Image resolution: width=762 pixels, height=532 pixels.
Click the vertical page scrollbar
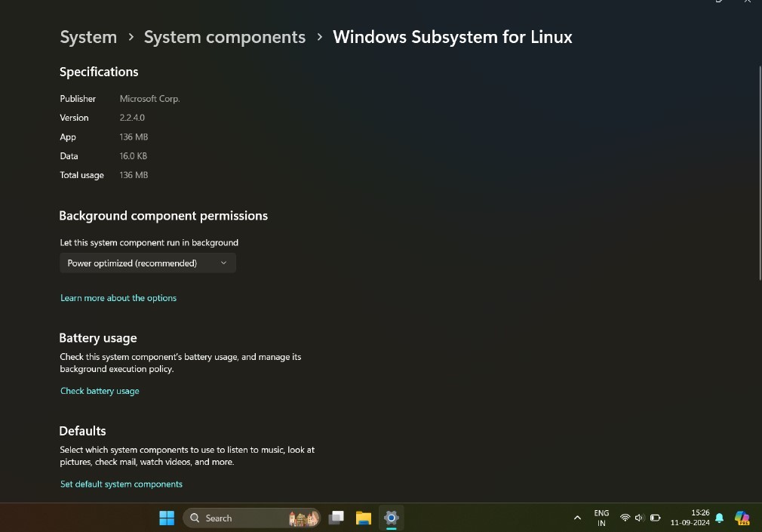point(760,173)
